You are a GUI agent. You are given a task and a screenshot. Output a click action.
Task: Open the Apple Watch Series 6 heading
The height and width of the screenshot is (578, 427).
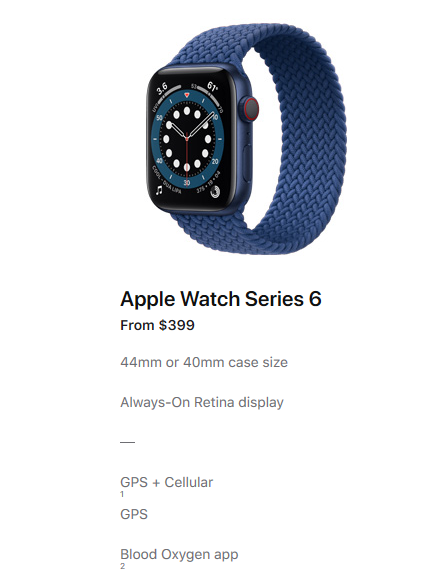221,298
